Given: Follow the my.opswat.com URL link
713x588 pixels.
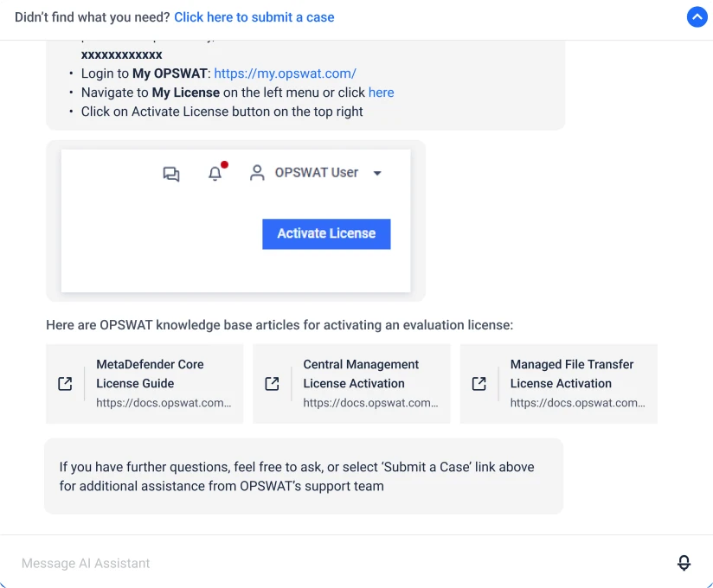Looking at the screenshot, I should (285, 73).
